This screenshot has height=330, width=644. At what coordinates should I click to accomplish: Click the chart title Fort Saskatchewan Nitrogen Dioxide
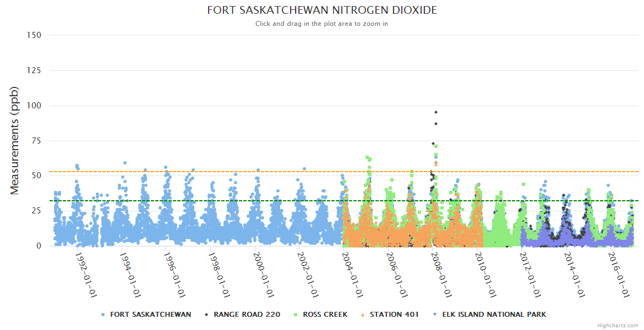pos(322,10)
